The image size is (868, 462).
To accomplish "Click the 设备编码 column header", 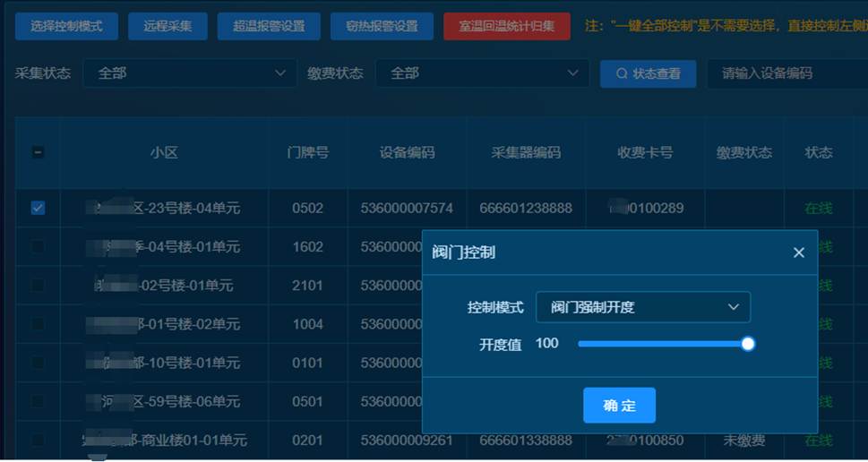I will click(x=407, y=152).
